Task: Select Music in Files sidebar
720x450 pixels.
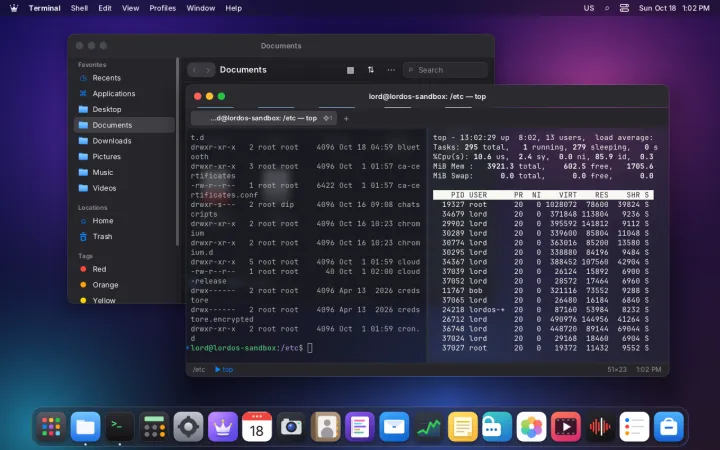Action: click(124, 172)
